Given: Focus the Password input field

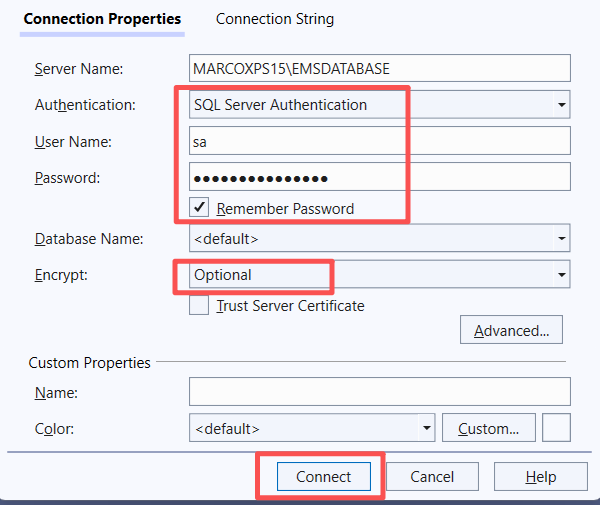Looking at the screenshot, I should tap(379, 177).
